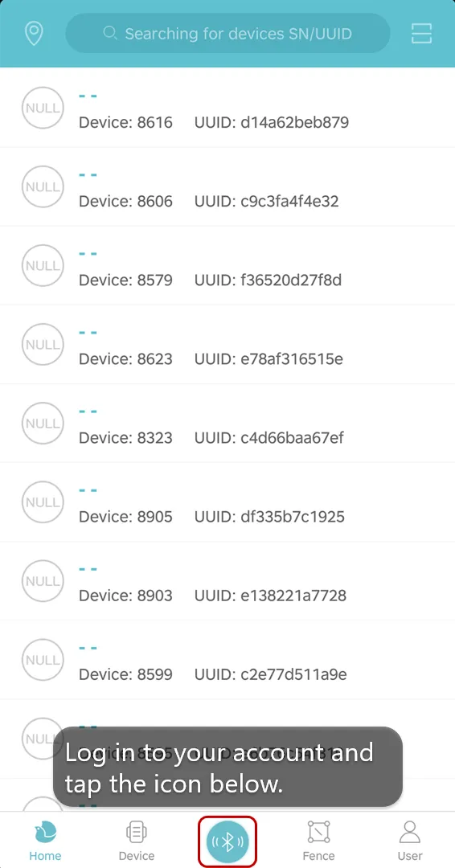The height and width of the screenshot is (868, 455).
Task: Select NULL avatar for Device 8616
Action: coord(43,108)
